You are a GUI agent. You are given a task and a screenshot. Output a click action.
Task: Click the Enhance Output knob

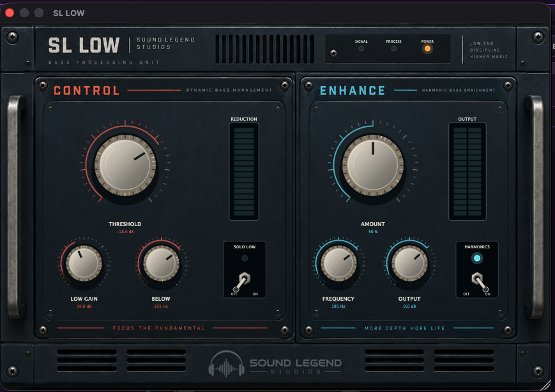[x=409, y=263]
